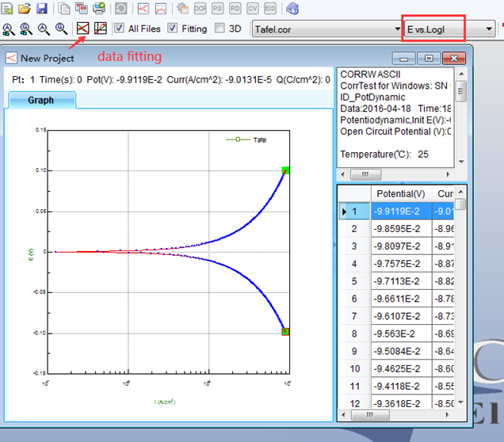Click info panel horizontal scrollbar thumb
Viewport: 504px width, 442px height.
point(365,174)
